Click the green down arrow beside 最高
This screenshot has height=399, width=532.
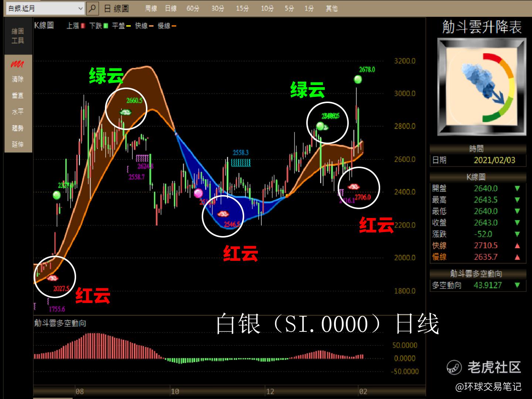517,200
